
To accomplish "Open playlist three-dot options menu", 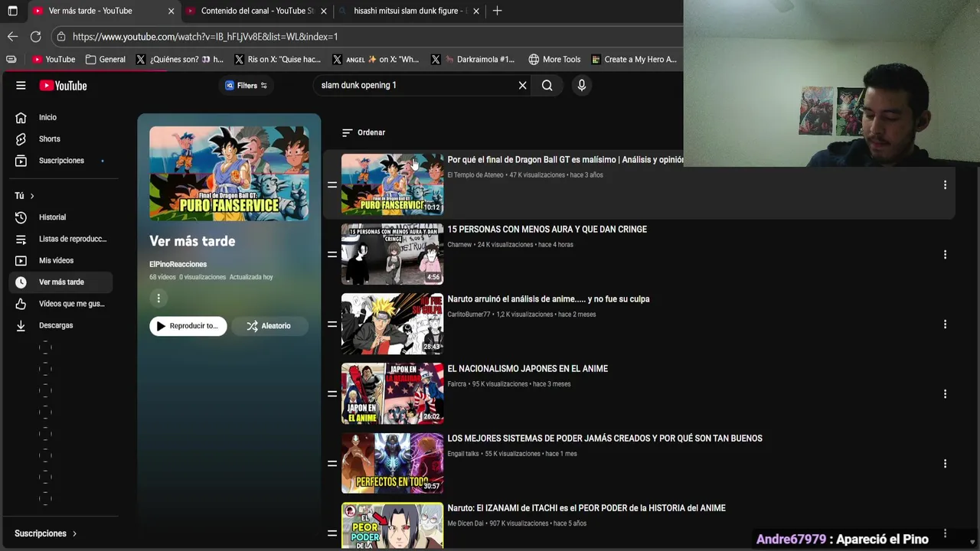I will [x=158, y=298].
